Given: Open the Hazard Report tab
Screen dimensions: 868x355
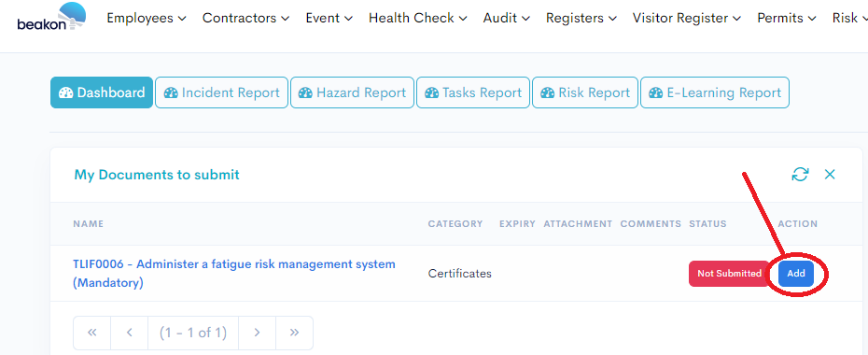Looking at the screenshot, I should (x=352, y=92).
